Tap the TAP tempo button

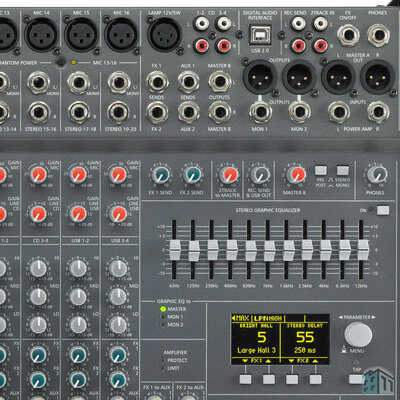(x=356, y=379)
